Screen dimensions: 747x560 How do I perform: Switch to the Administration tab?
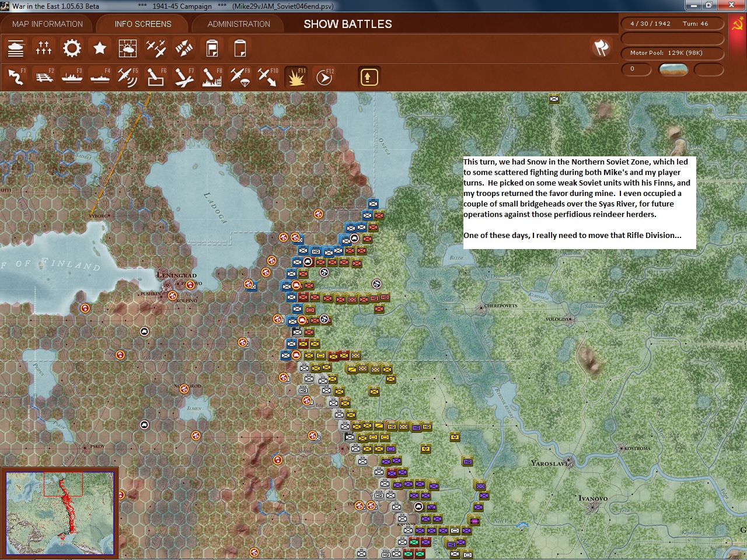pos(239,24)
